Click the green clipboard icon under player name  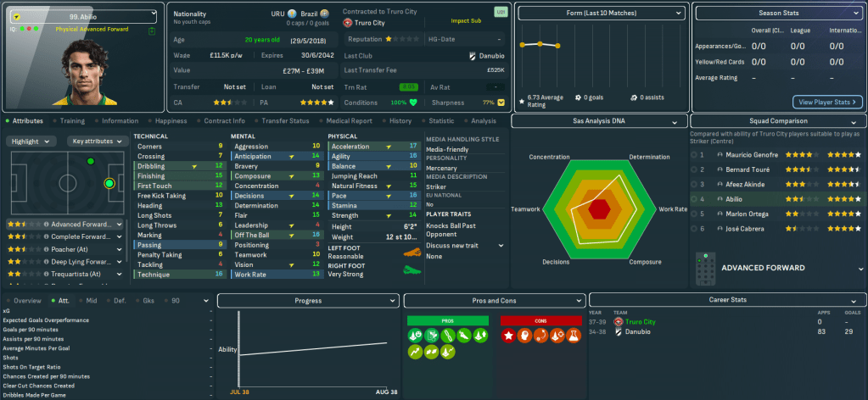(x=151, y=31)
